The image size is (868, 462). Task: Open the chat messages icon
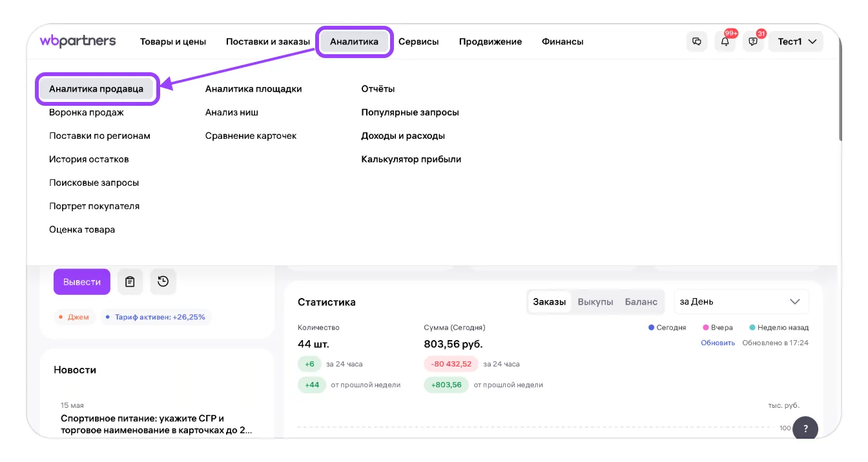click(x=696, y=42)
